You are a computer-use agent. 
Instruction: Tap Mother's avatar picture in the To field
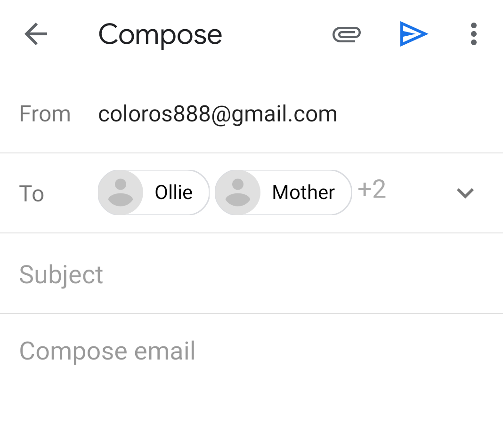coord(238,192)
